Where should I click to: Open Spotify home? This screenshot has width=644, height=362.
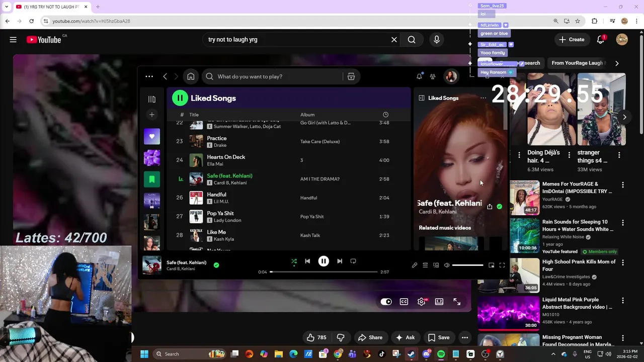pos(191,76)
